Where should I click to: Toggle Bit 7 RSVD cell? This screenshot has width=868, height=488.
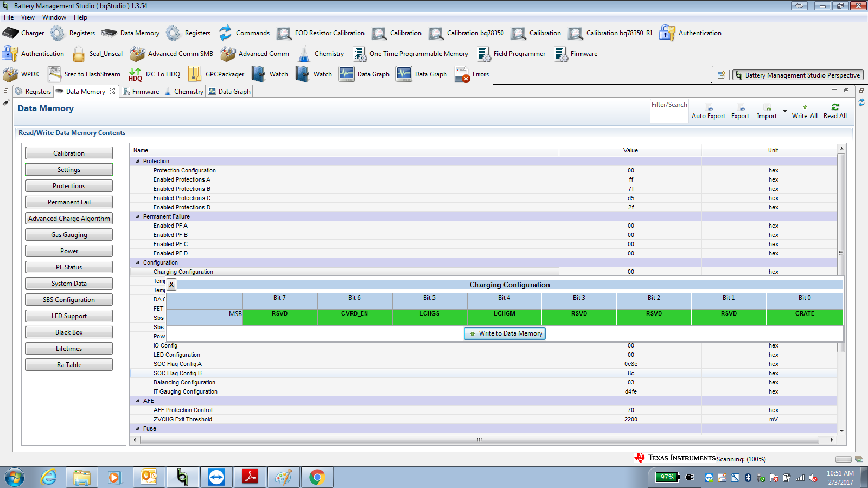click(279, 317)
